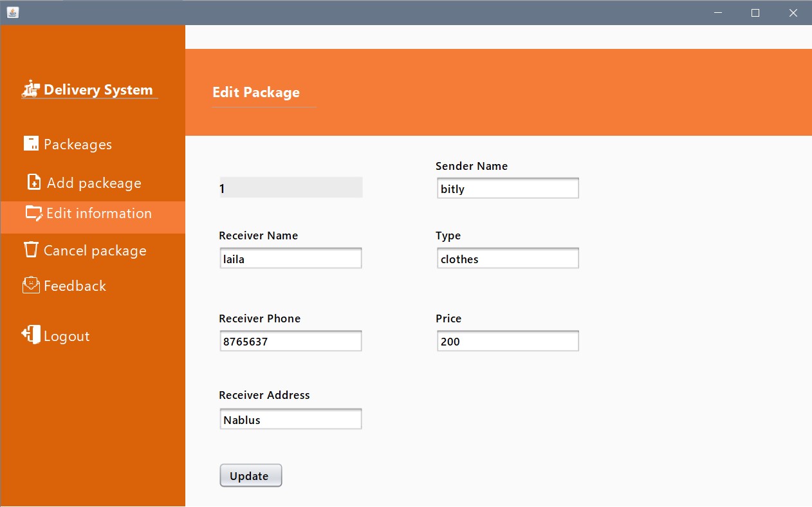Select Edit information in sidebar

[x=93, y=217]
